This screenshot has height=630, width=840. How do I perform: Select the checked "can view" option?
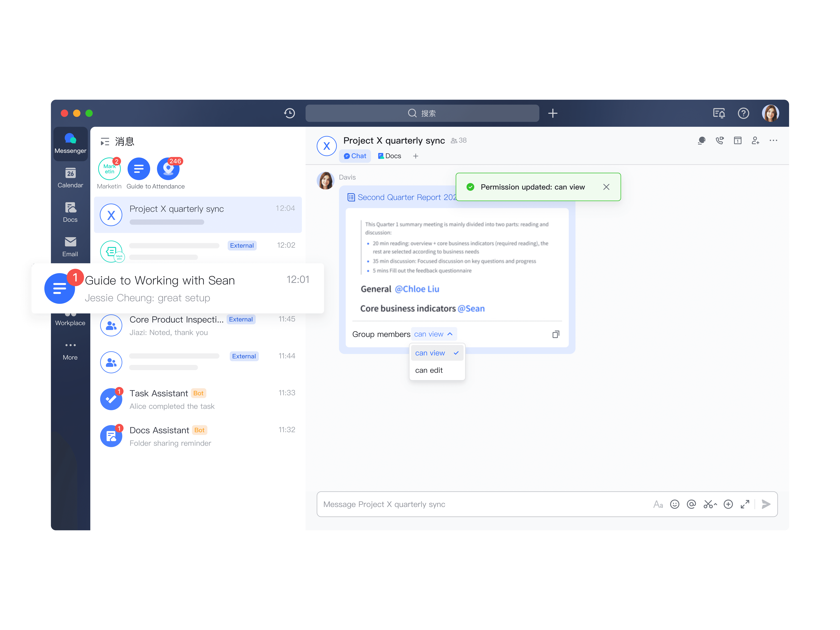437,353
